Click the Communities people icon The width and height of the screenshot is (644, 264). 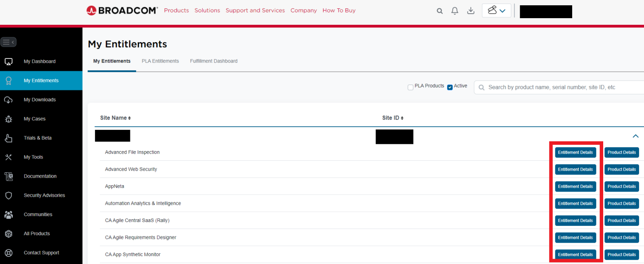tap(8, 214)
